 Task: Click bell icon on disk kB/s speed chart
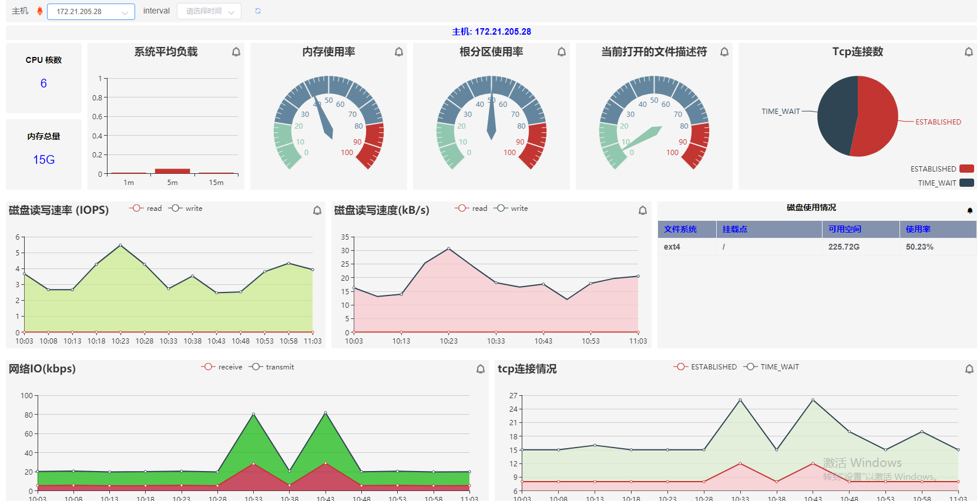click(643, 210)
